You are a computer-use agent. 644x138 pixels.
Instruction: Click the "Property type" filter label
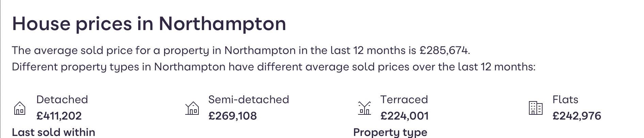[390, 132]
